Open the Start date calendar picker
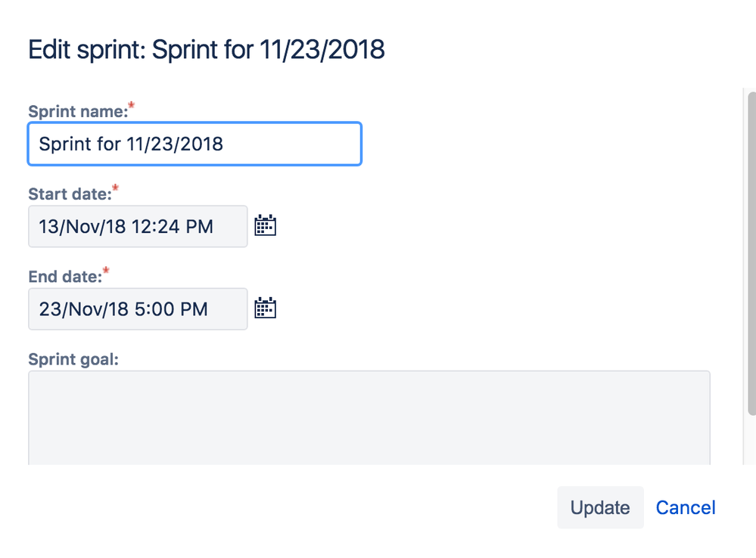 coord(265,225)
